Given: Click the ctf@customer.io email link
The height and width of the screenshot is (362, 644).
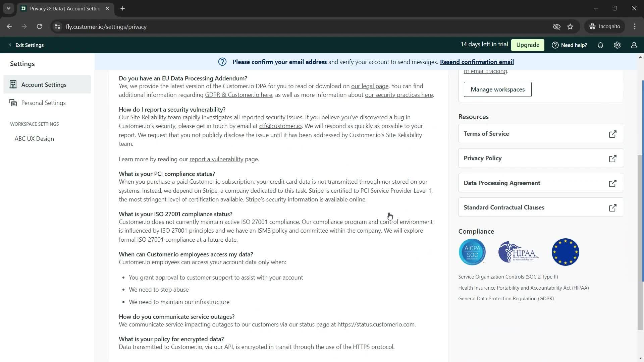Looking at the screenshot, I should [x=280, y=126].
